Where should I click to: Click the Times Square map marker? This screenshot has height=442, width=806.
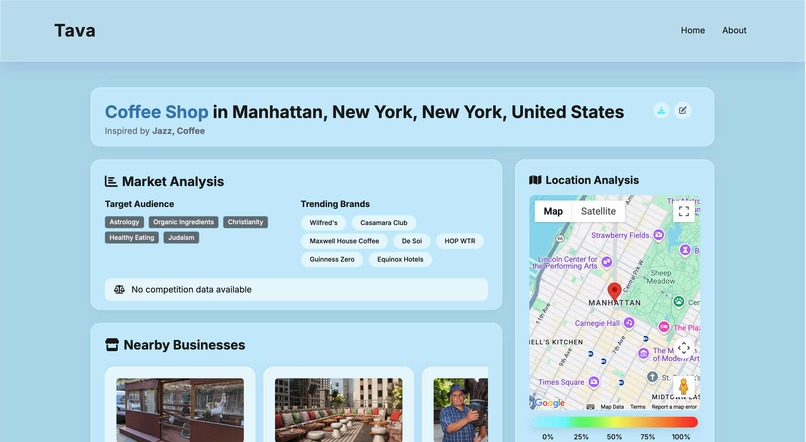[594, 382]
